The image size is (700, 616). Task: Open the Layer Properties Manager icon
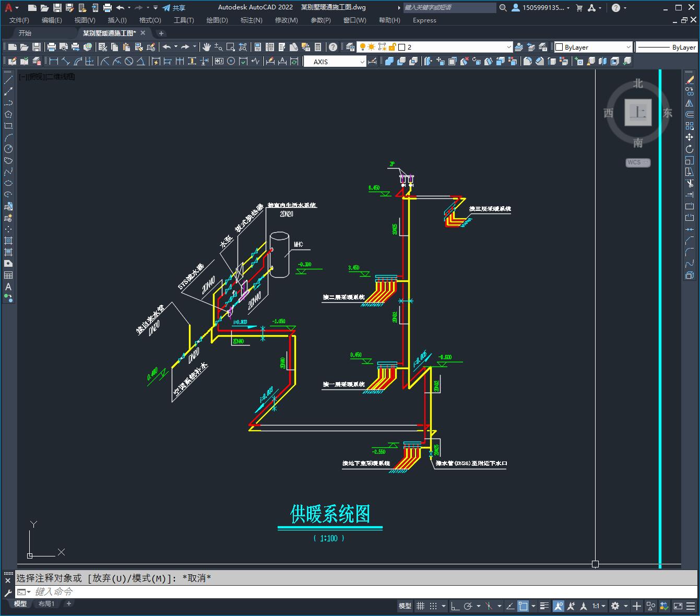[350, 47]
